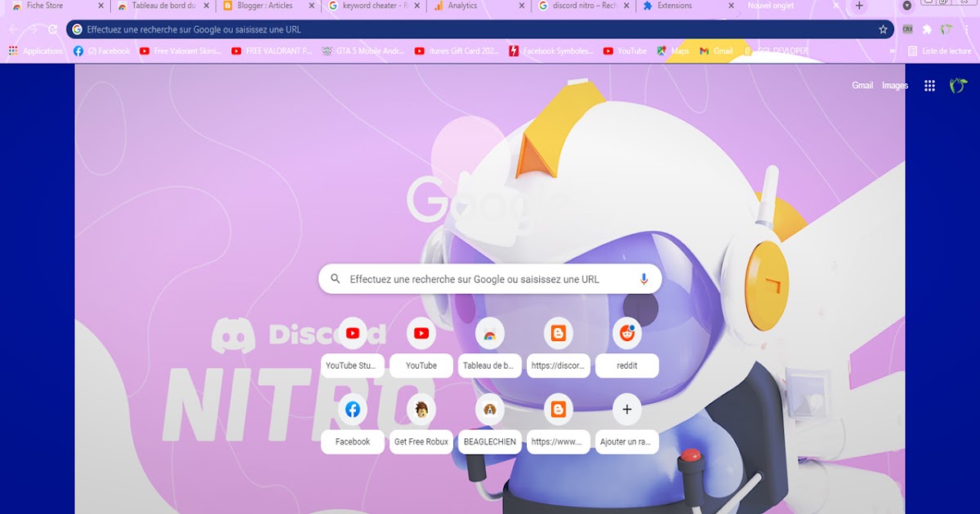Open Gmail from the Google apps area
This screenshot has height=514, width=980.
click(x=862, y=85)
